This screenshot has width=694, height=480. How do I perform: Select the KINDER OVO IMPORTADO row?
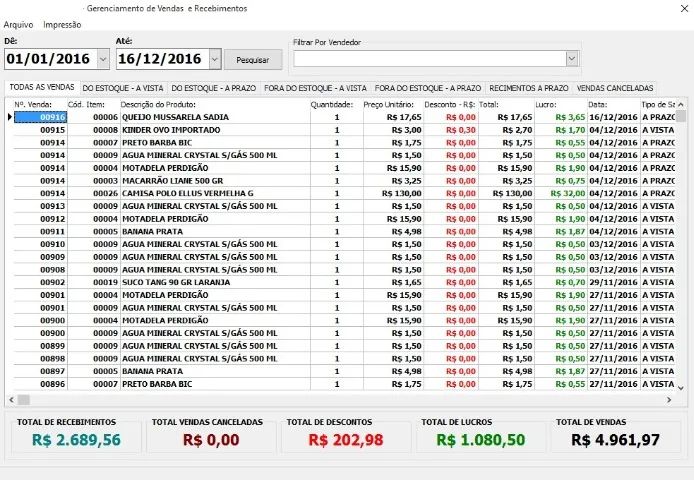[x=344, y=130]
